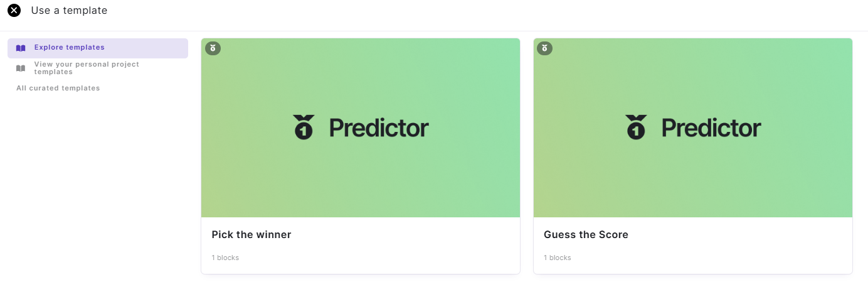Open the Guess the Score template title
Image resolution: width=868 pixels, height=299 pixels.
[586, 235]
